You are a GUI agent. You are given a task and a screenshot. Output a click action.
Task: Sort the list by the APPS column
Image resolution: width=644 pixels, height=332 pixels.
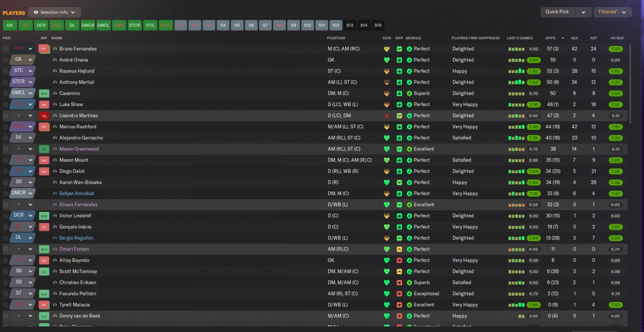pyautogui.click(x=550, y=38)
